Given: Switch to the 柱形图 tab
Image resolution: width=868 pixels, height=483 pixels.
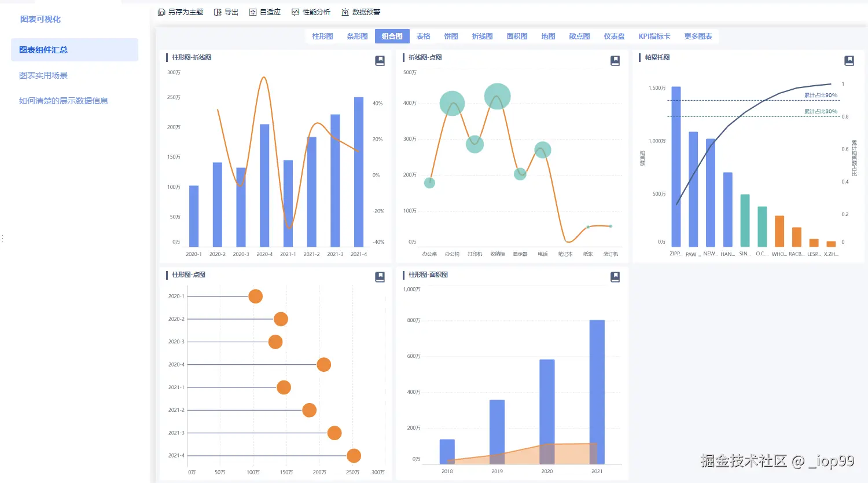Looking at the screenshot, I should point(323,36).
